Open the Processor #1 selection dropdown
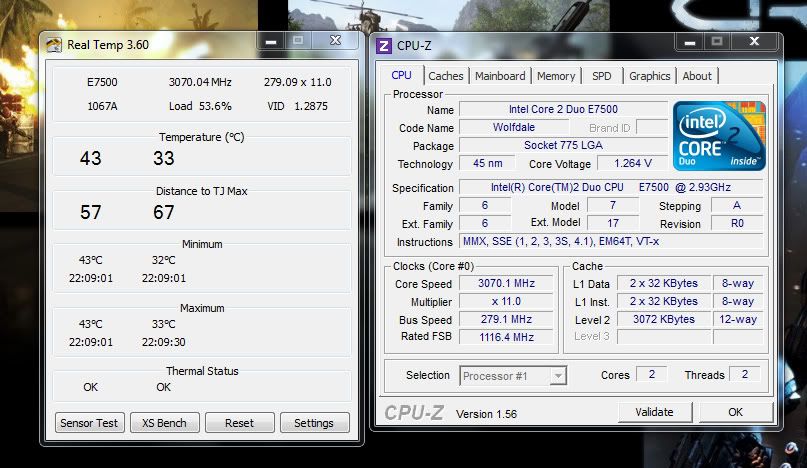The width and height of the screenshot is (807, 468). tap(558, 376)
